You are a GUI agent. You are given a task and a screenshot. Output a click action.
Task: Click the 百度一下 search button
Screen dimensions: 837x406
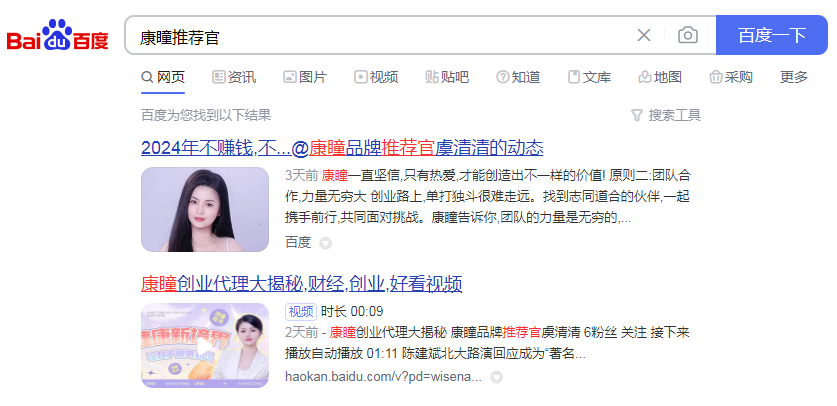tap(771, 35)
